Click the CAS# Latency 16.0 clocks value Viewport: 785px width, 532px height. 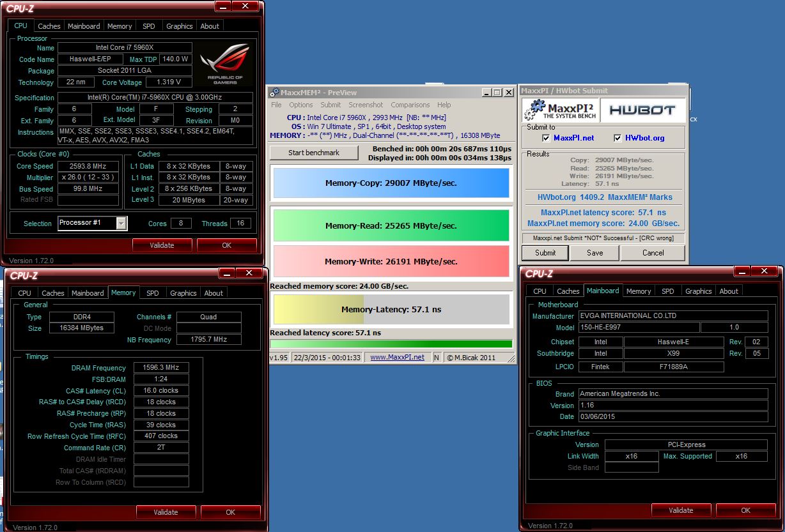161,390
